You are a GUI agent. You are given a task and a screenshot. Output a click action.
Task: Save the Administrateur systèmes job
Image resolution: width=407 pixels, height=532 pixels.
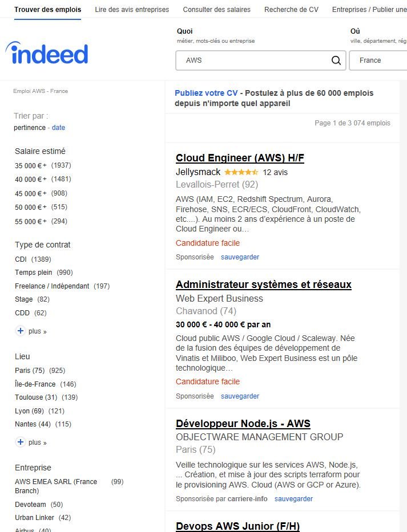click(x=240, y=396)
